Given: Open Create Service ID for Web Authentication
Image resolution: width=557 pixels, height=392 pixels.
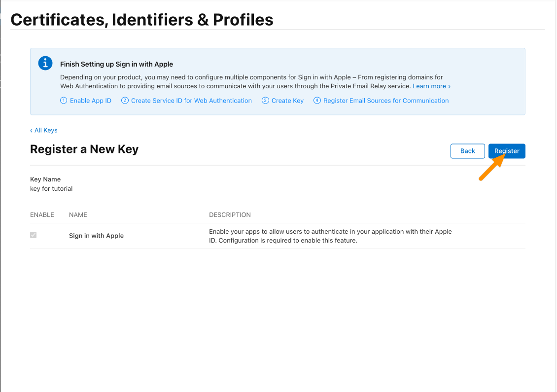Looking at the screenshot, I should tap(191, 101).
